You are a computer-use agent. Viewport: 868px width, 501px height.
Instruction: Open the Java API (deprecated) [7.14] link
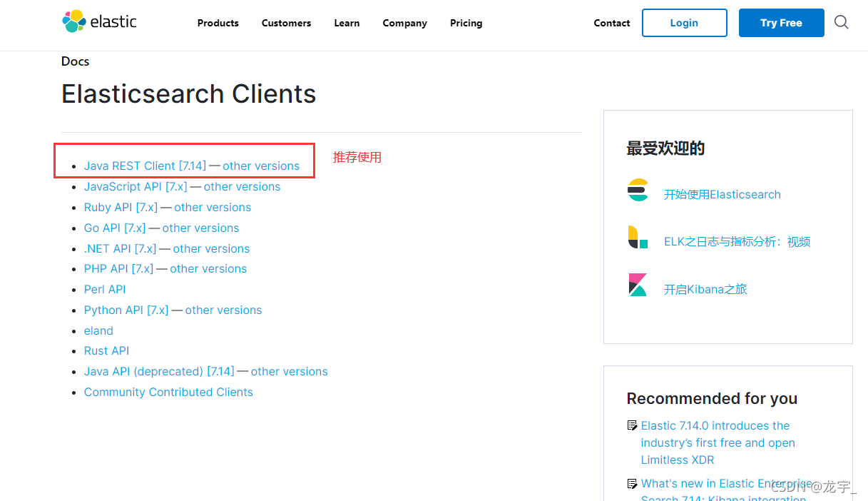159,371
